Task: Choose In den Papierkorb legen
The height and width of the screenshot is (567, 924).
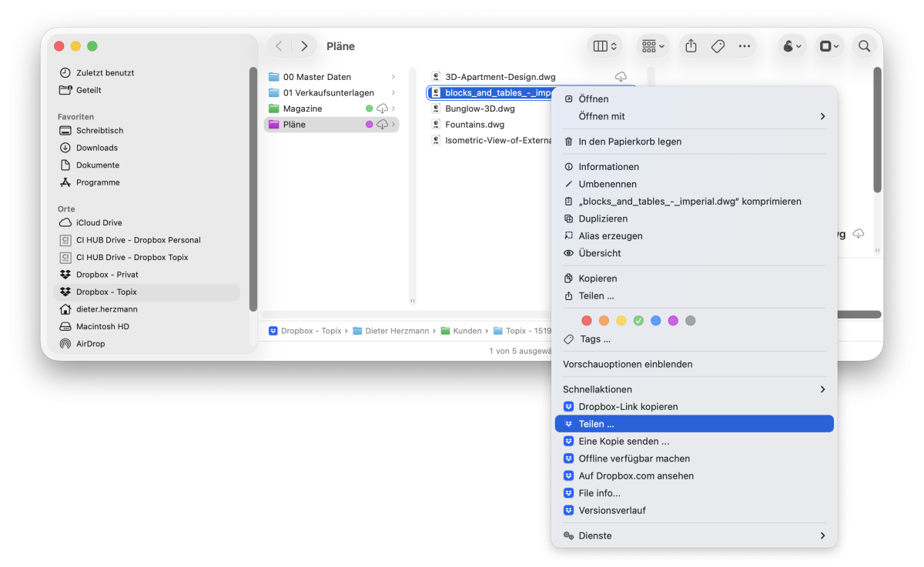Action: (x=694, y=142)
